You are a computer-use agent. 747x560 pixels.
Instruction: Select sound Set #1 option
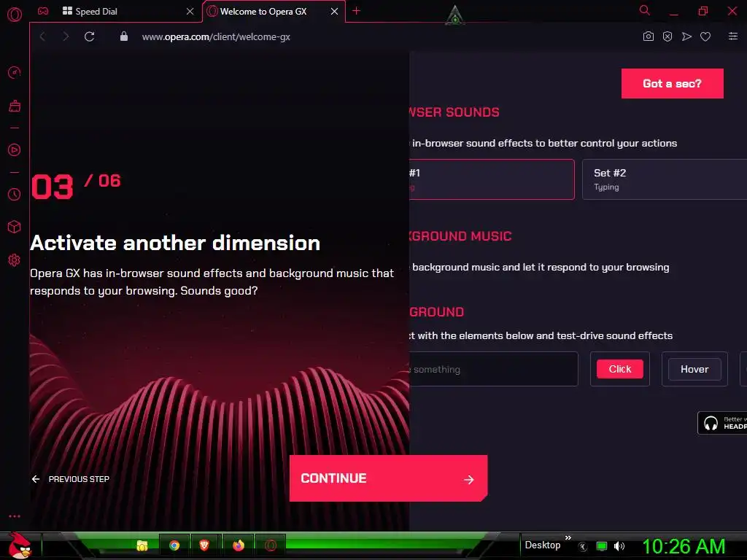(x=492, y=179)
